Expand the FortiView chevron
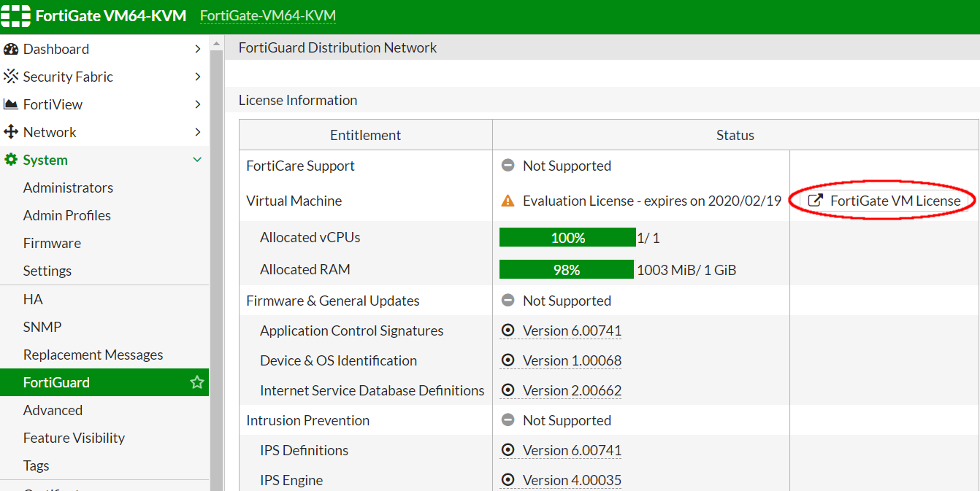Image resolution: width=980 pixels, height=491 pixels. (197, 104)
